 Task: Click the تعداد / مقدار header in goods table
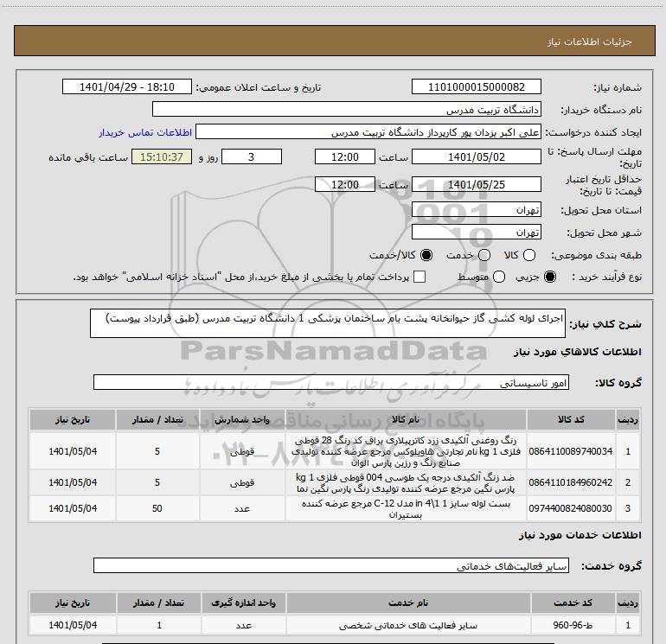157,419
